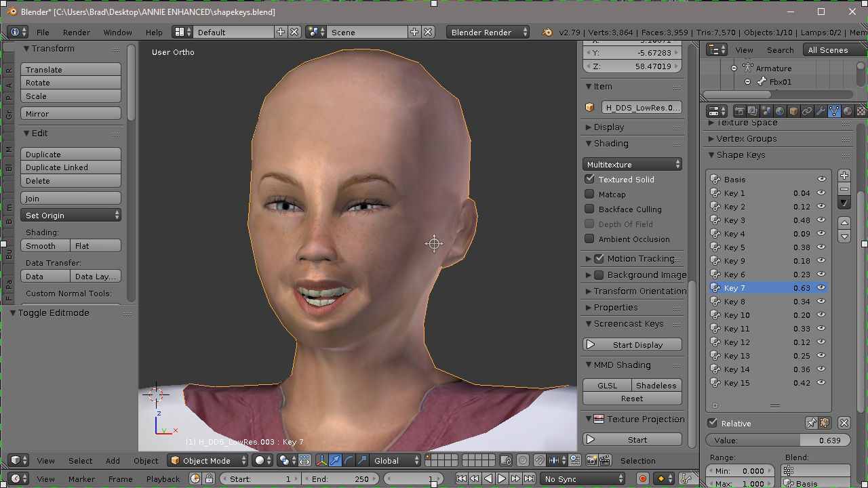
Task: Open the World properties tab (globe icon)
Action: pos(780,111)
